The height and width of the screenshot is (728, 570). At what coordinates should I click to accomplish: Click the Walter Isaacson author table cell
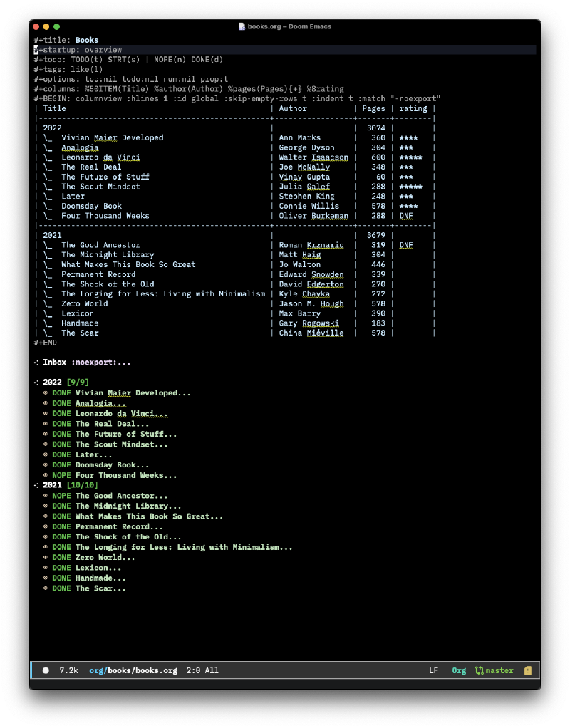pyautogui.click(x=313, y=157)
